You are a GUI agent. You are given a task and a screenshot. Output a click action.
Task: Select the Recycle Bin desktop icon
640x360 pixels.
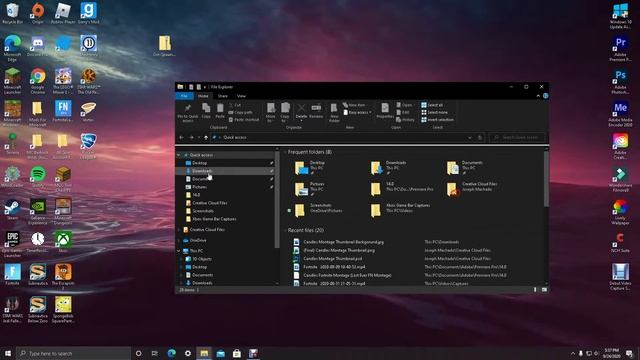(12, 13)
